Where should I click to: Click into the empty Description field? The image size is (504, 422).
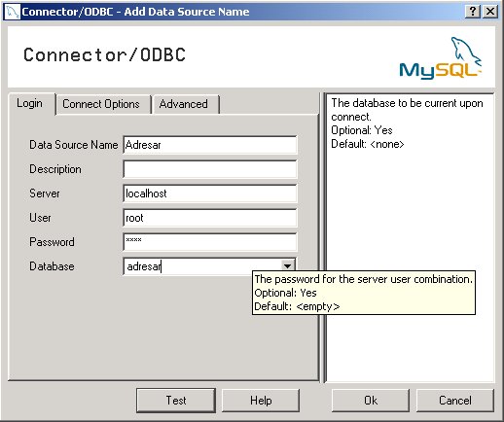(x=210, y=169)
